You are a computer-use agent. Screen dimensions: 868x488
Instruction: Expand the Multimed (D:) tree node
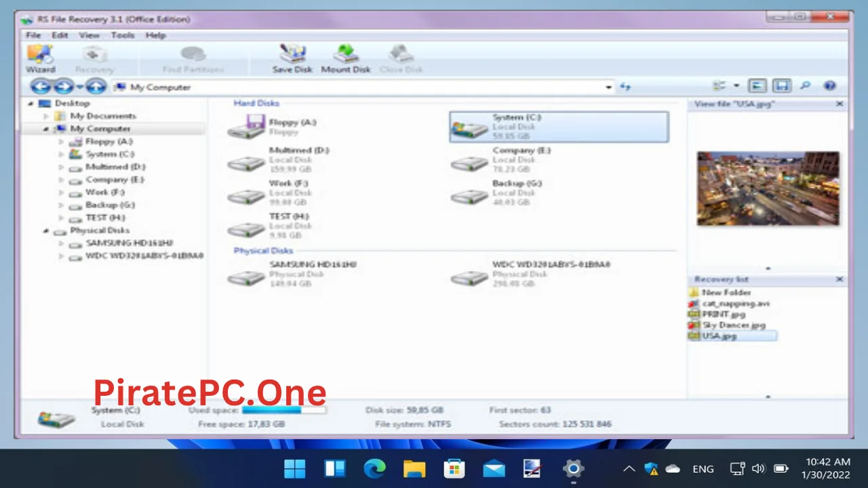click(x=62, y=167)
